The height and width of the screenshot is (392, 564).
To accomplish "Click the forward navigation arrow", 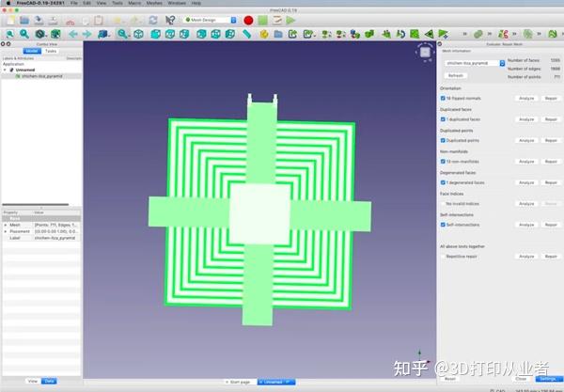I will (x=87, y=34).
